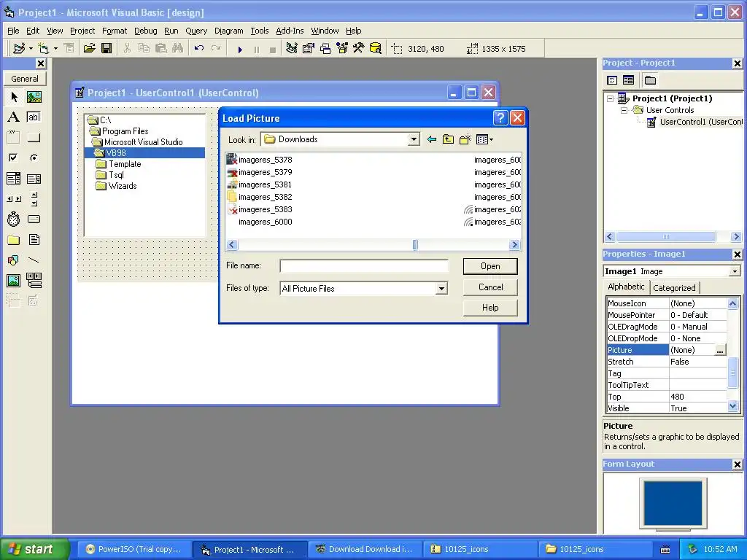Image resolution: width=747 pixels, height=560 pixels.
Task: Open Data View Window toolbar icon
Action: [376, 49]
